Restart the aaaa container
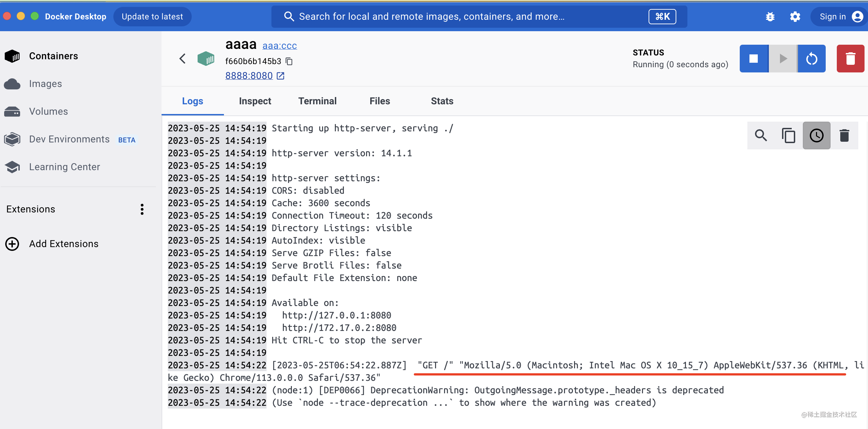The height and width of the screenshot is (429, 868). coord(811,59)
